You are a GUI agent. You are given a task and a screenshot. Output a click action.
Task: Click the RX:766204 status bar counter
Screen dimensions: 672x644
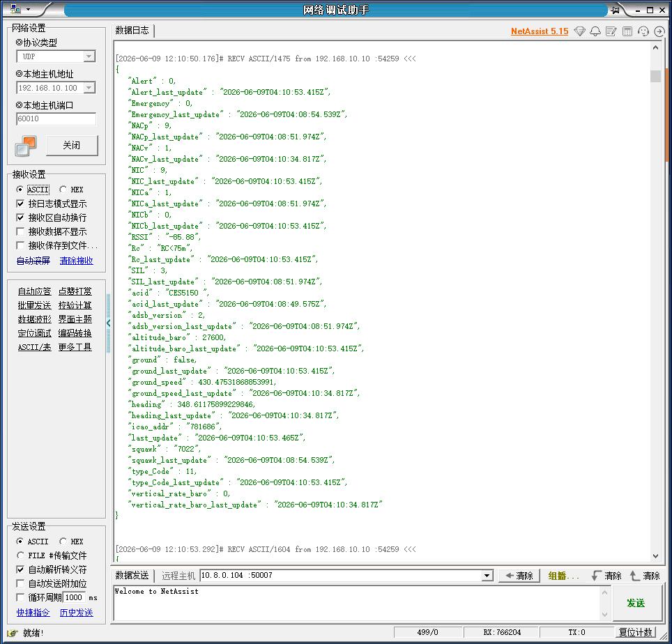(502, 632)
